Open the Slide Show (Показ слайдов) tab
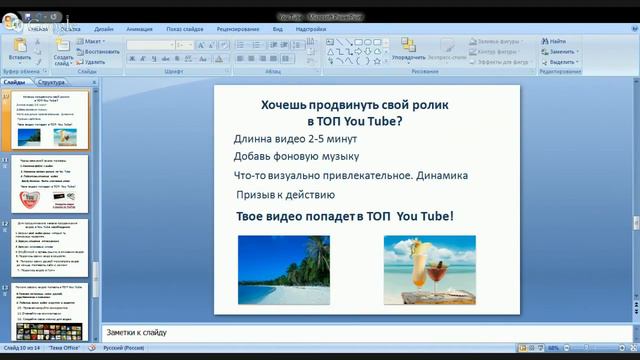The height and width of the screenshot is (360, 640). point(184,29)
